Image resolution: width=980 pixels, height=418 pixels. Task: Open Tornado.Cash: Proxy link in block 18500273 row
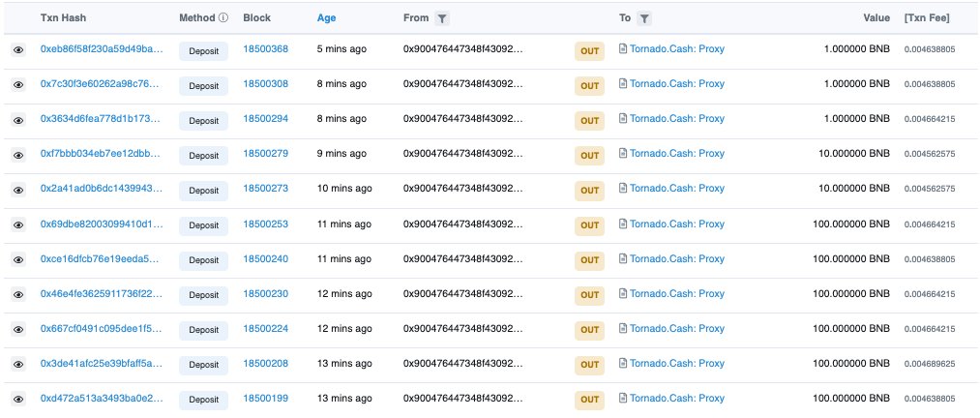point(677,189)
